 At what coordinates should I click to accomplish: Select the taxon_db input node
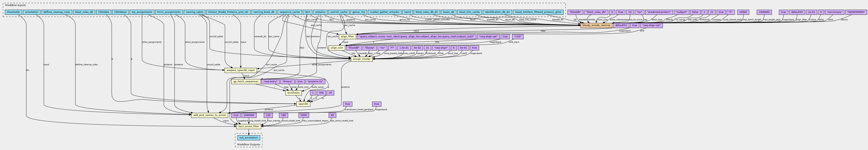click(448, 12)
